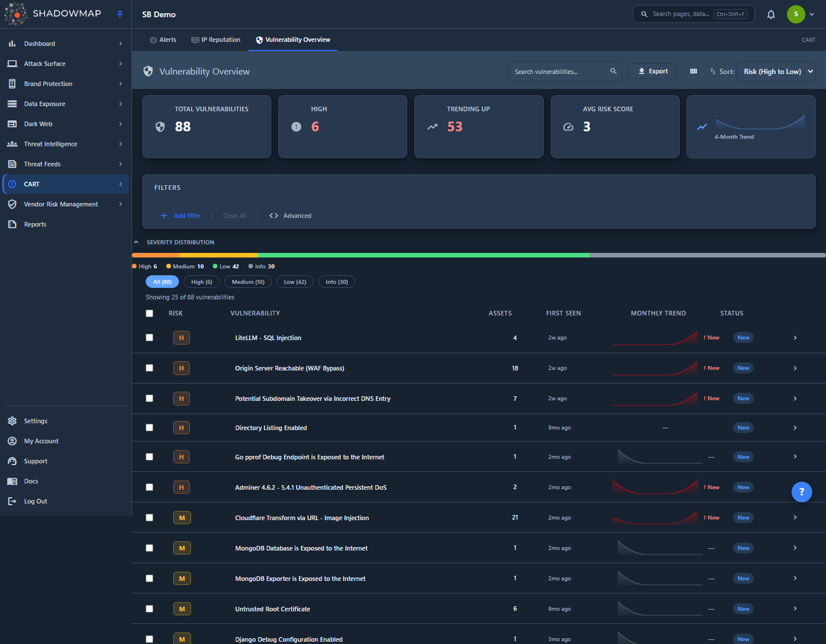Viewport: 826px width, 644px height.
Task: Click the Docs book icon
Action: [12, 481]
